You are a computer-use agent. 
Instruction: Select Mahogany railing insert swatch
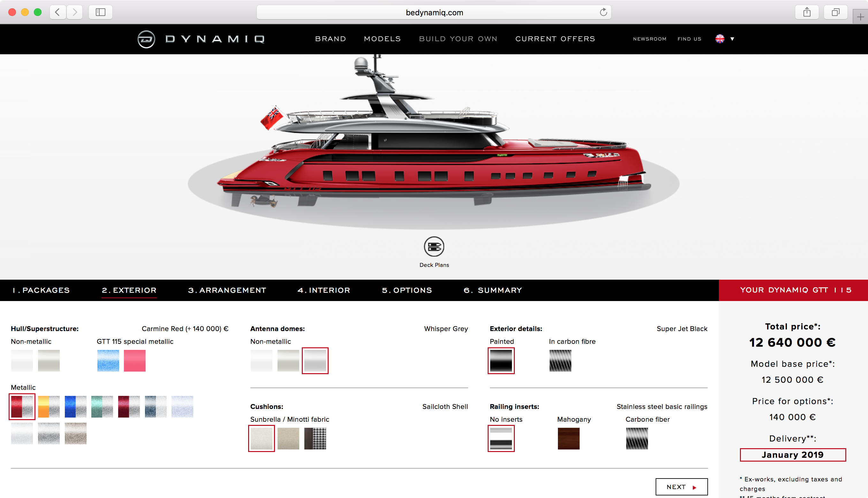tap(568, 439)
